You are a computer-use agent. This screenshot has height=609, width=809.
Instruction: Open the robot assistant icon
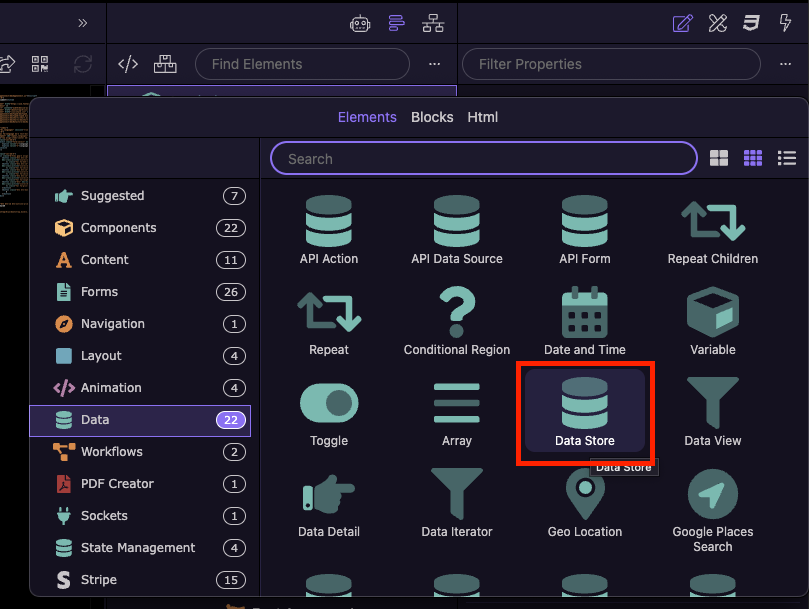tap(360, 23)
